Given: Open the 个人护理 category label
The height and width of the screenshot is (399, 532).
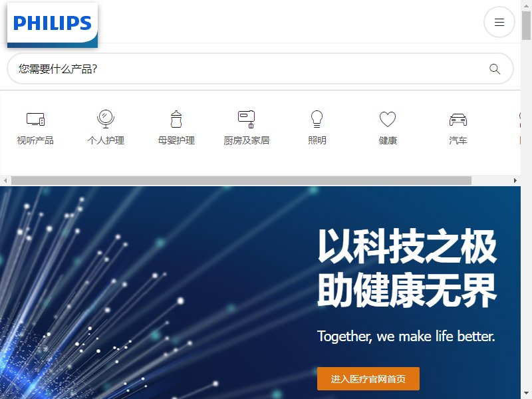Looking at the screenshot, I should click(106, 140).
